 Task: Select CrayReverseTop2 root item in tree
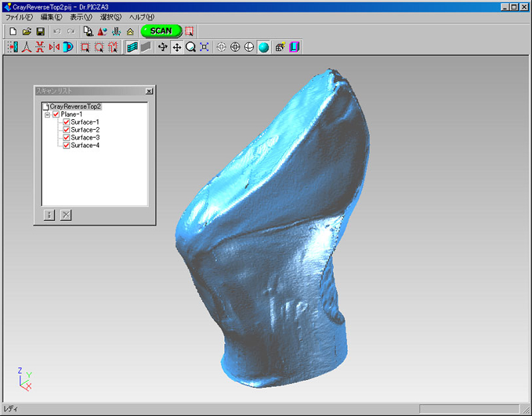(x=75, y=106)
